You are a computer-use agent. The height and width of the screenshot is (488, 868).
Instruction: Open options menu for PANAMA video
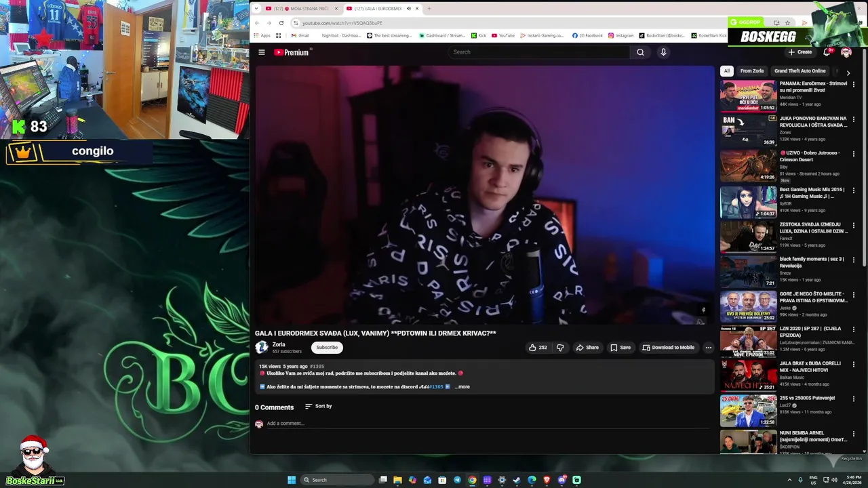[x=854, y=85]
